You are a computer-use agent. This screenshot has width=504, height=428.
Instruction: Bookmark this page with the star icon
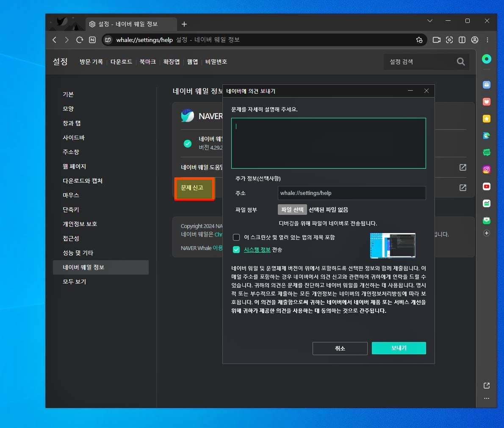[x=419, y=40]
